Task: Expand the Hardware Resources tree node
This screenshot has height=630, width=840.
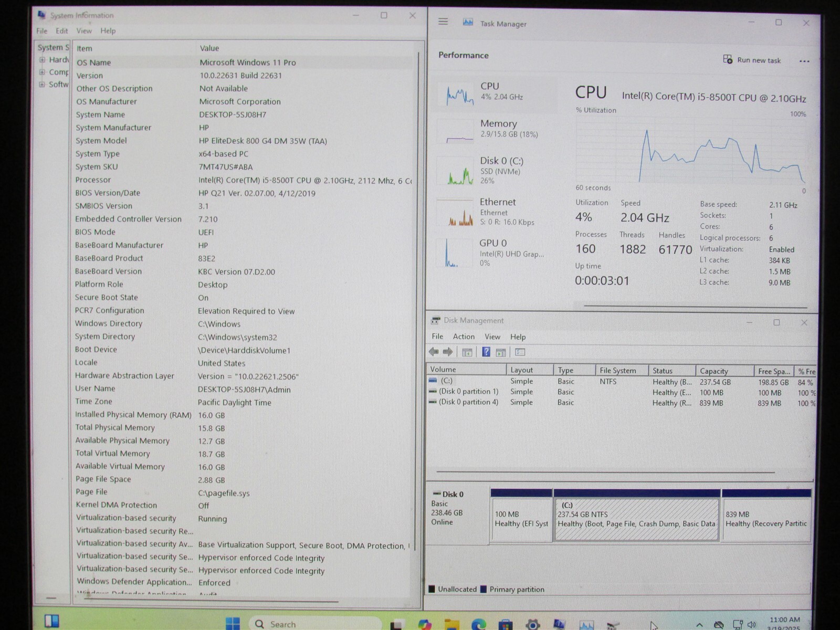Action: pos(42,60)
